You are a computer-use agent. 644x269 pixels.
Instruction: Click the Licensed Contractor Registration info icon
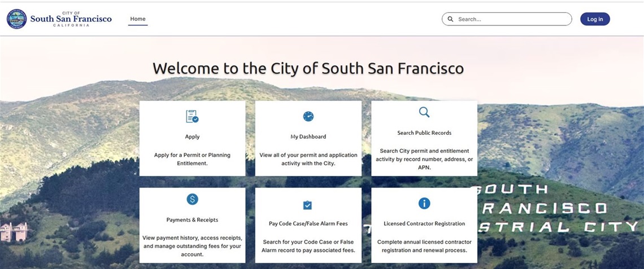424,203
